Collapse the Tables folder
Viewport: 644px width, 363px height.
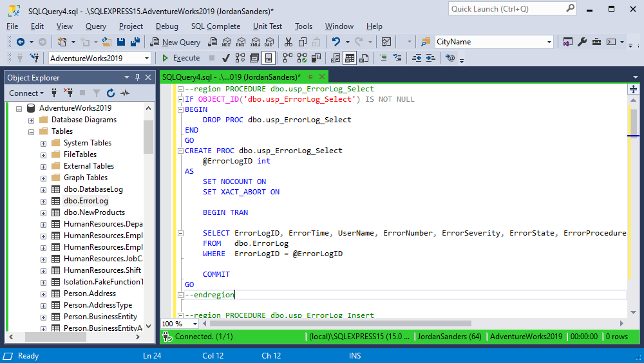click(31, 132)
